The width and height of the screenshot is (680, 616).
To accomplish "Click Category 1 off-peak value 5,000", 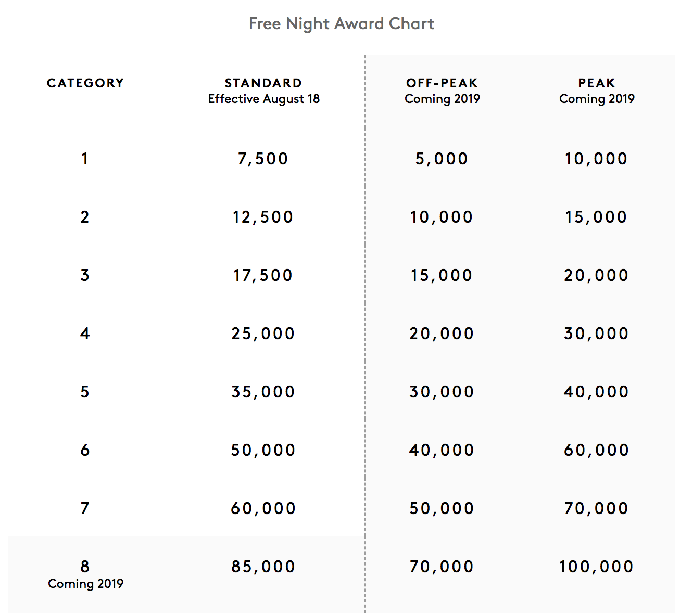I will tap(442, 159).
